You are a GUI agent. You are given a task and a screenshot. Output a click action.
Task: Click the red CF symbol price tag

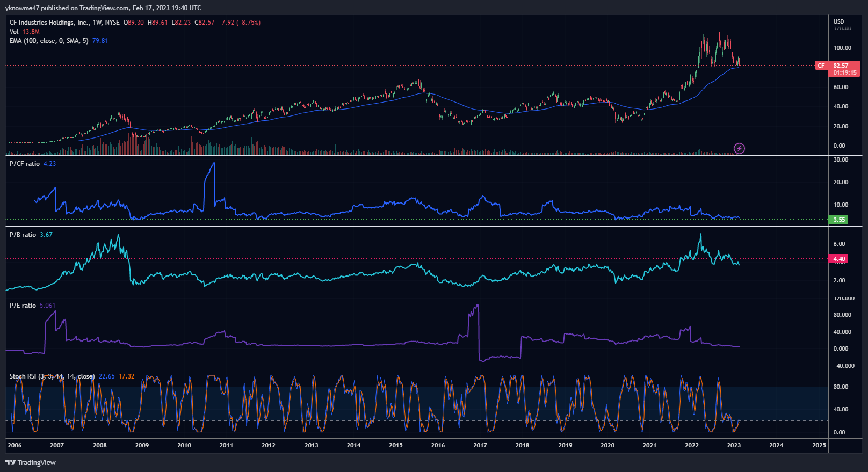(821, 66)
